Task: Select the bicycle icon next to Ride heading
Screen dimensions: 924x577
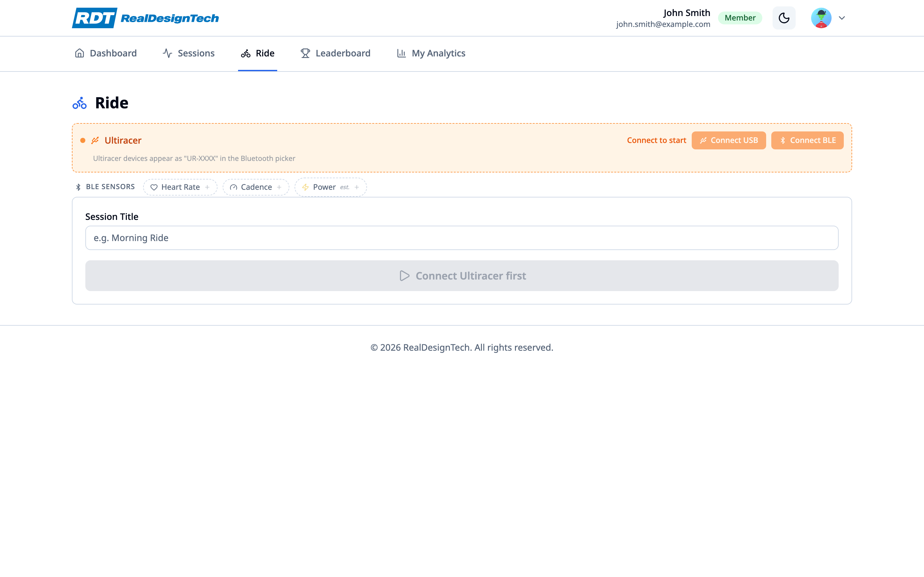Action: (80, 102)
